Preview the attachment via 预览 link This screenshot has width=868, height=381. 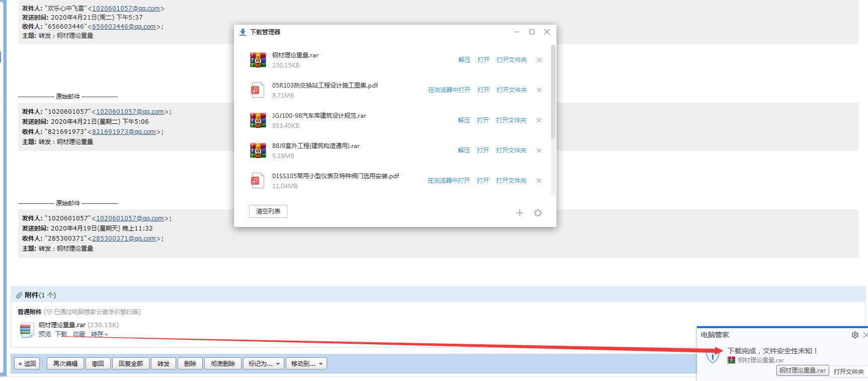click(45, 334)
